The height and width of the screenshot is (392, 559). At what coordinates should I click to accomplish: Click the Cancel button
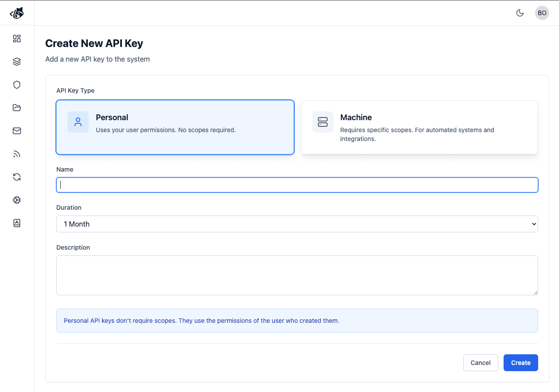coord(481,363)
